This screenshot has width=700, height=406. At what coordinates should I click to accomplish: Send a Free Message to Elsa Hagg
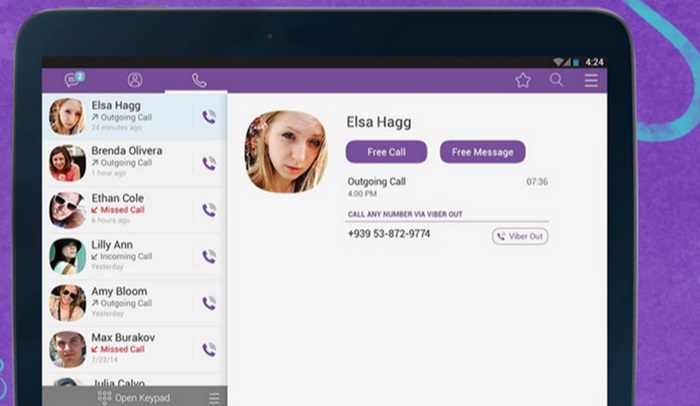point(483,152)
